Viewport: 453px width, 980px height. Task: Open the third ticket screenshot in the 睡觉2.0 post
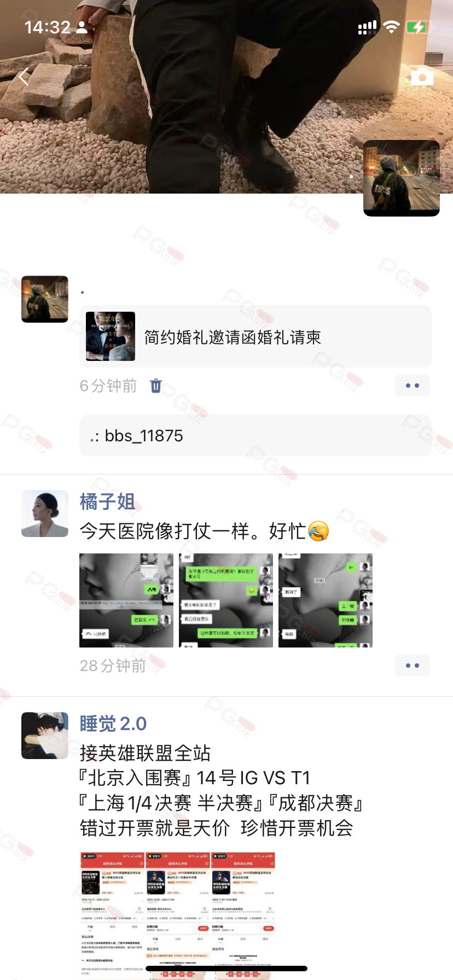pyautogui.click(x=243, y=915)
